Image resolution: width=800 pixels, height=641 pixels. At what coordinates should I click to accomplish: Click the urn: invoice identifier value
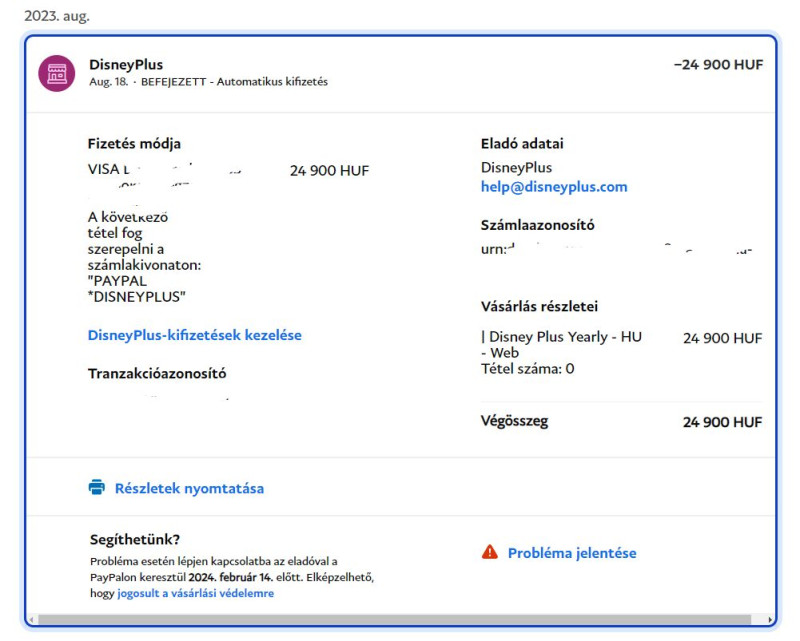pyautogui.click(x=616, y=249)
